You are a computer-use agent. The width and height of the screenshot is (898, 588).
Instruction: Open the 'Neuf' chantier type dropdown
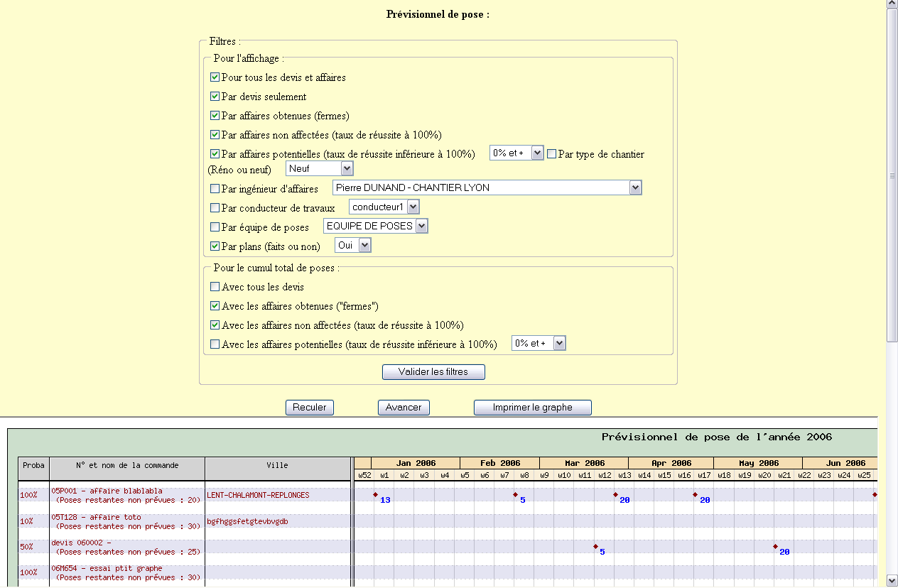click(320, 168)
